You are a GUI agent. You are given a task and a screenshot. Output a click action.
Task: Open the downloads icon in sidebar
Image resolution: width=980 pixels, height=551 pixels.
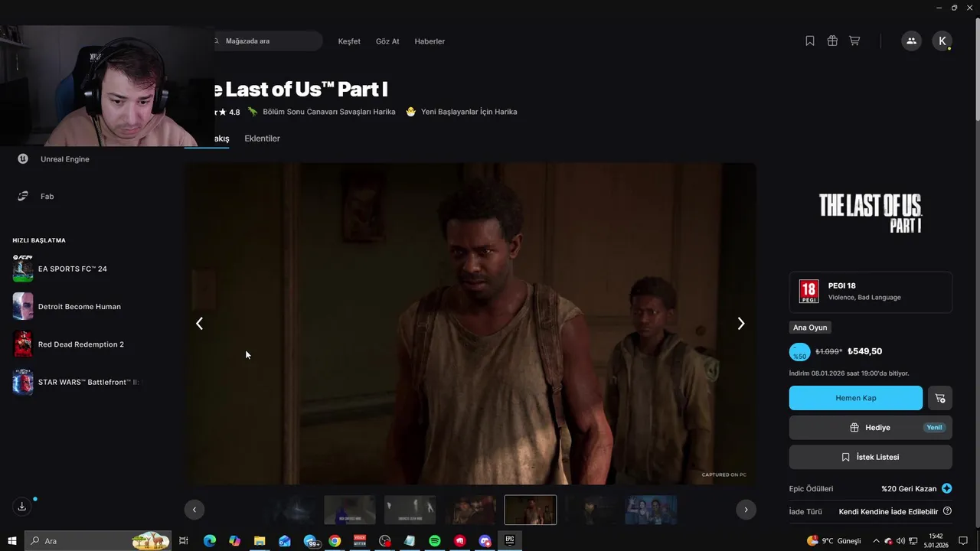[x=22, y=507]
